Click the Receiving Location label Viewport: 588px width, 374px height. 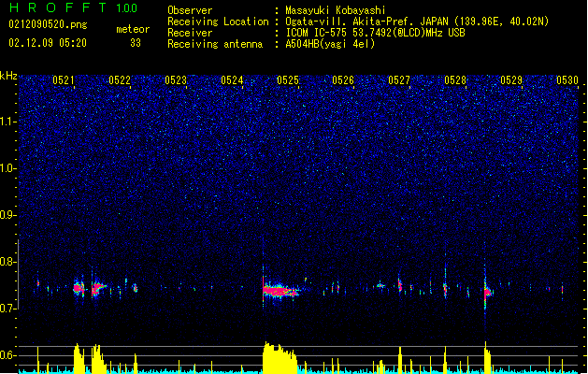(x=218, y=22)
